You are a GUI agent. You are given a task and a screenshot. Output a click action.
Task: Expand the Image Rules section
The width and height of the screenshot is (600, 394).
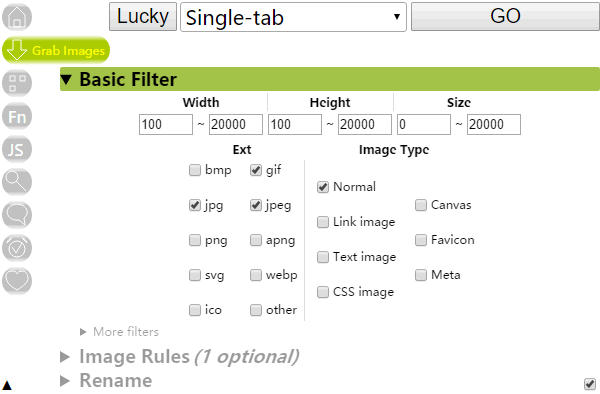[180, 357]
